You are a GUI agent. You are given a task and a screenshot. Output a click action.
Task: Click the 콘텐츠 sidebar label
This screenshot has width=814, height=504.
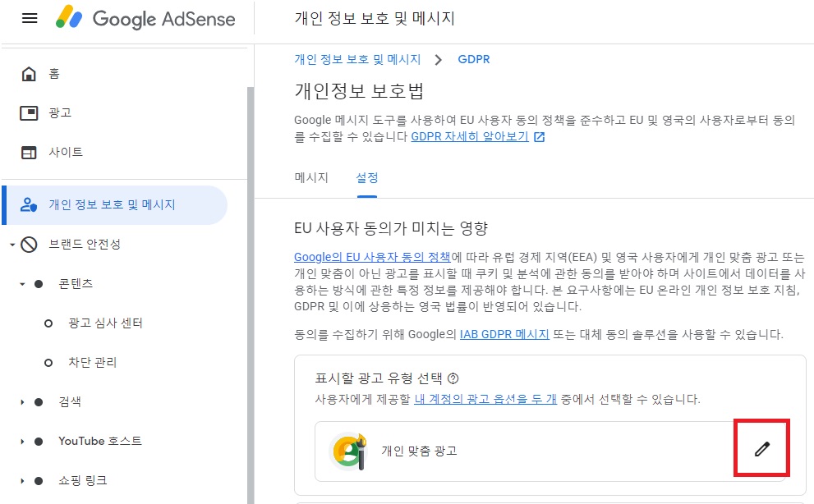pyautogui.click(x=76, y=283)
